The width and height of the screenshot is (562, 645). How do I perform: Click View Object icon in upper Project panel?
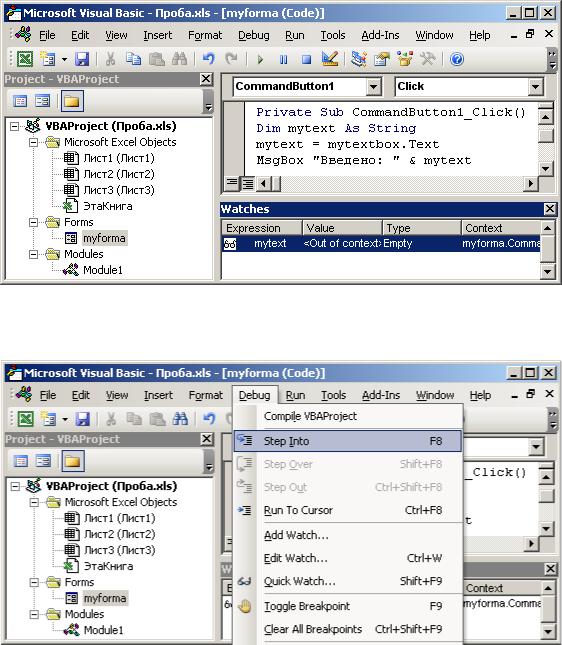[x=43, y=101]
